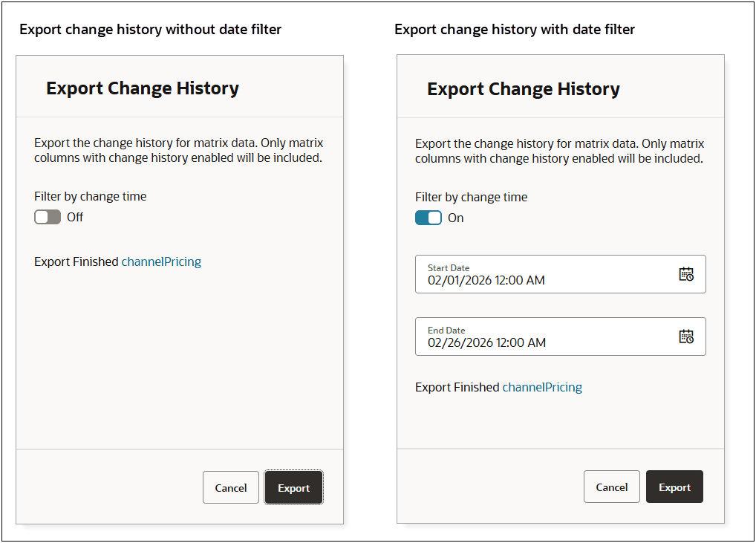
Task: Click the left Export Change History heading
Action: coord(142,88)
